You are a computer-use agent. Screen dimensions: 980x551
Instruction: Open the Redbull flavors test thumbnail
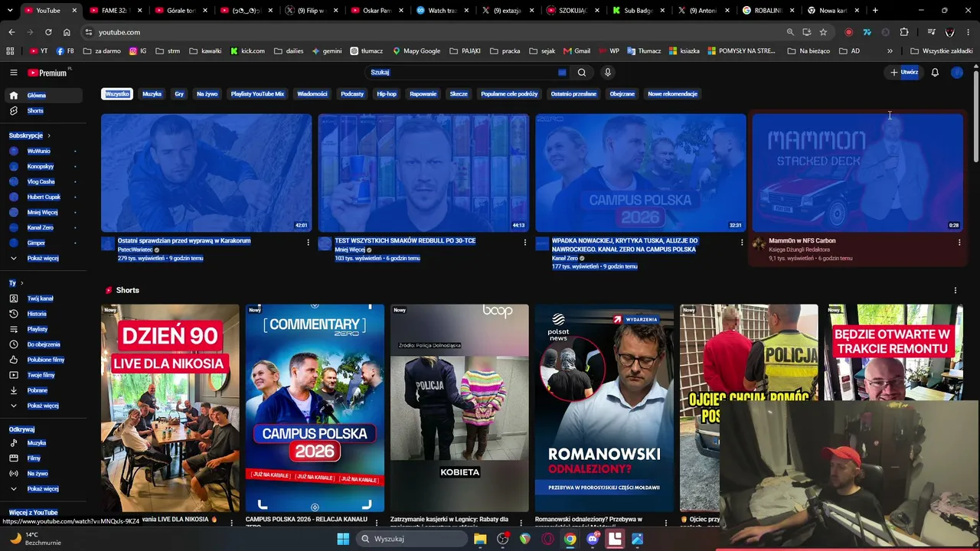pos(423,173)
